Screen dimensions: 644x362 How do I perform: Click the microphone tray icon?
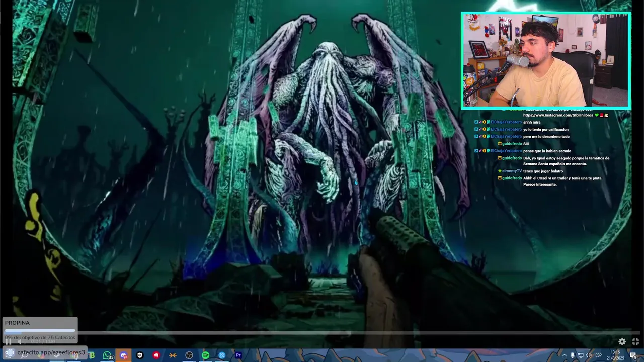pyautogui.click(x=572, y=355)
